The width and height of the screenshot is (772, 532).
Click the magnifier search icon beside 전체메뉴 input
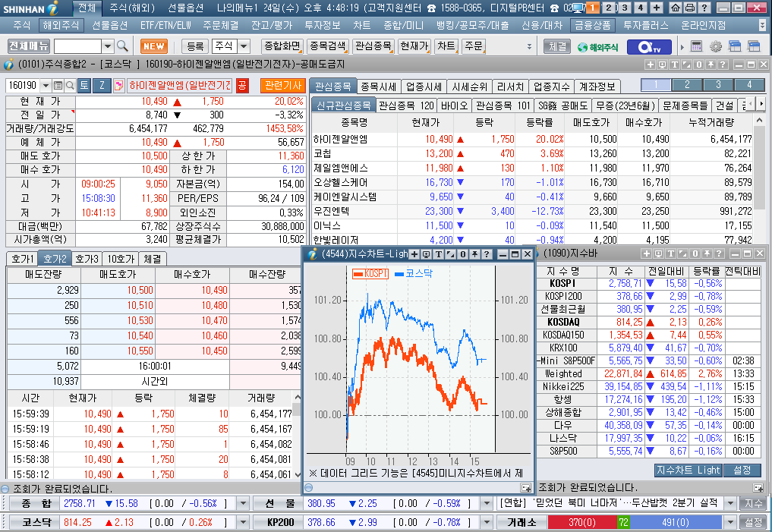pyautogui.click(x=123, y=46)
